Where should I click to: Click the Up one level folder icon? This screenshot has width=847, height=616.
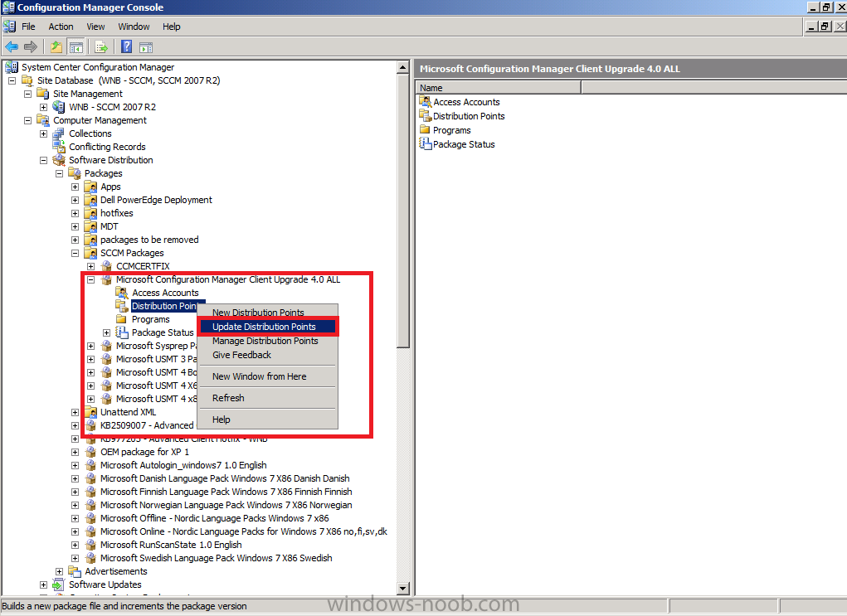56,47
